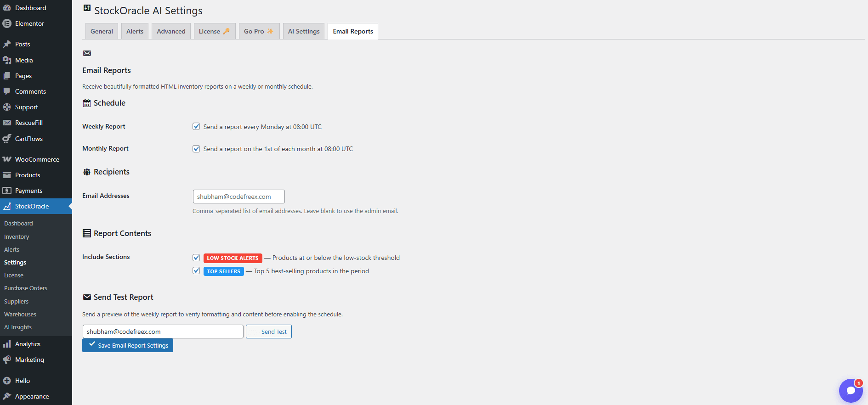Click the envelope icon above Email Reports heading
The width and height of the screenshot is (868, 405).
tap(87, 53)
